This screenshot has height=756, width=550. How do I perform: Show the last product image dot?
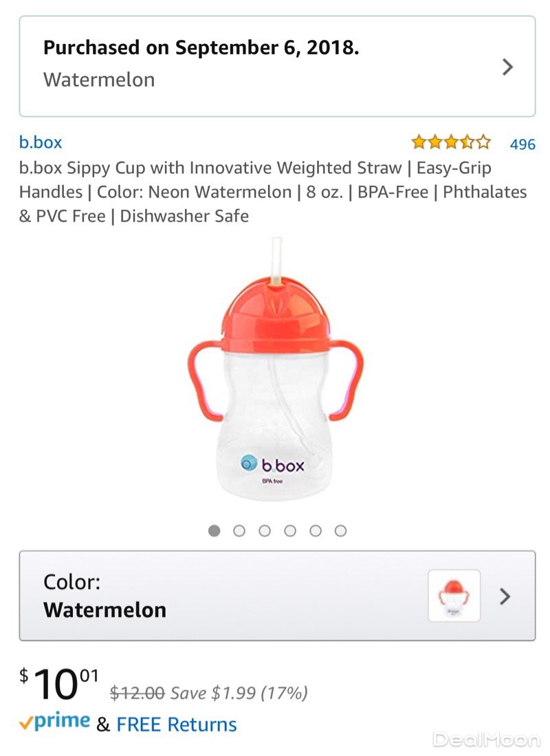click(x=341, y=531)
